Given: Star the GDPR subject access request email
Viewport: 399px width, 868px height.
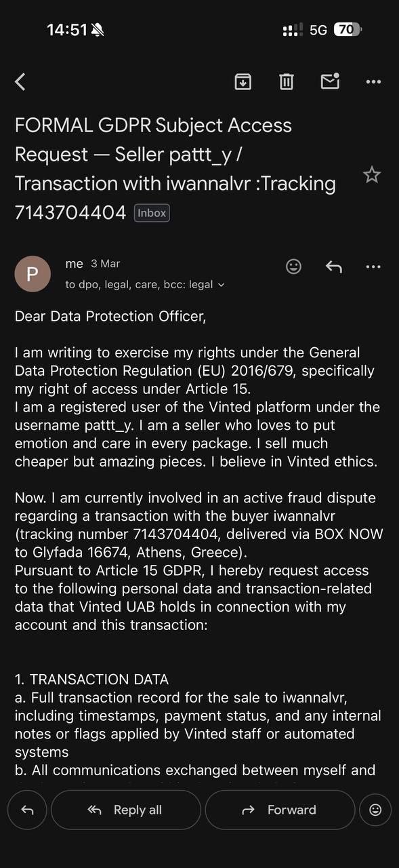Looking at the screenshot, I should point(372,174).
